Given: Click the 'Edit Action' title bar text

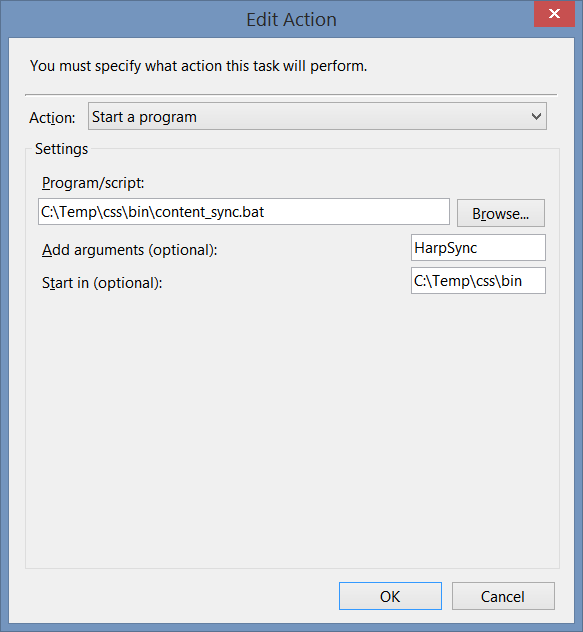Looking at the screenshot, I should click(x=292, y=19).
